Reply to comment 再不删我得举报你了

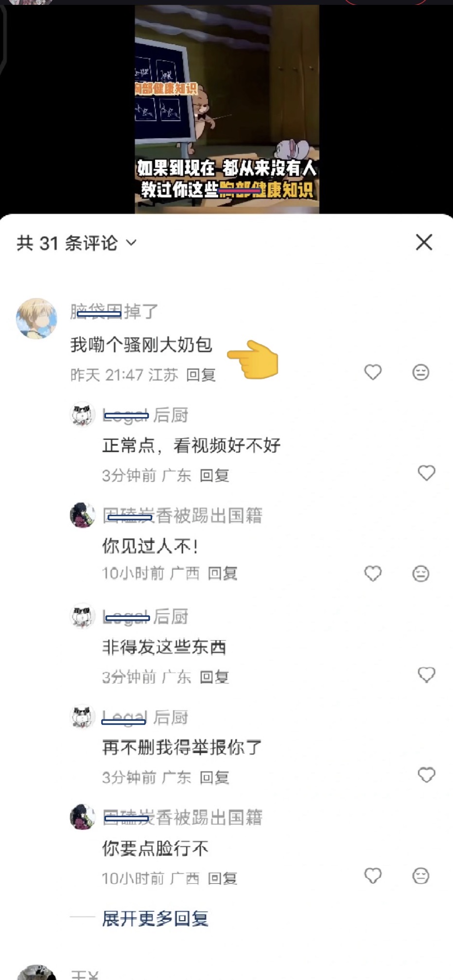click(x=214, y=778)
